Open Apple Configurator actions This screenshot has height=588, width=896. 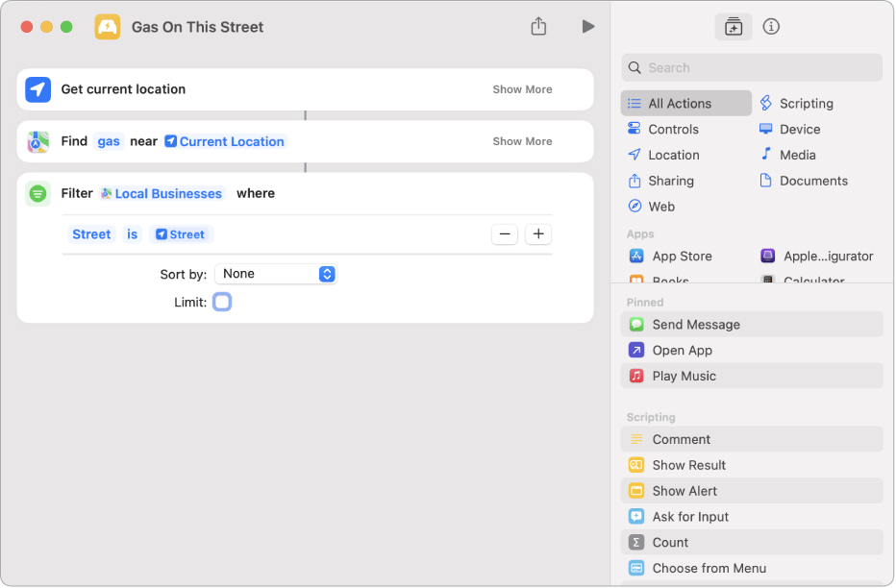tap(816, 257)
